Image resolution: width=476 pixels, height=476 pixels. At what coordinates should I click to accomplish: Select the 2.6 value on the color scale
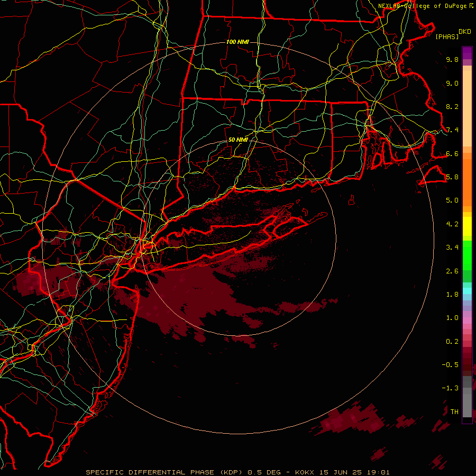[x=452, y=271]
